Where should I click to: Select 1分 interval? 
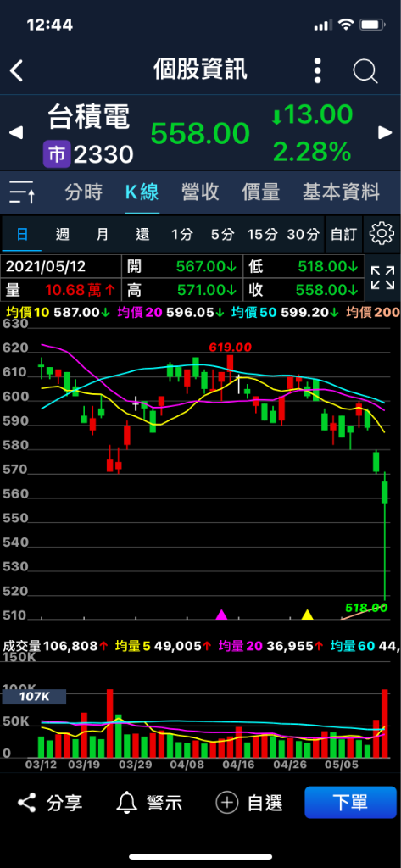click(x=181, y=234)
